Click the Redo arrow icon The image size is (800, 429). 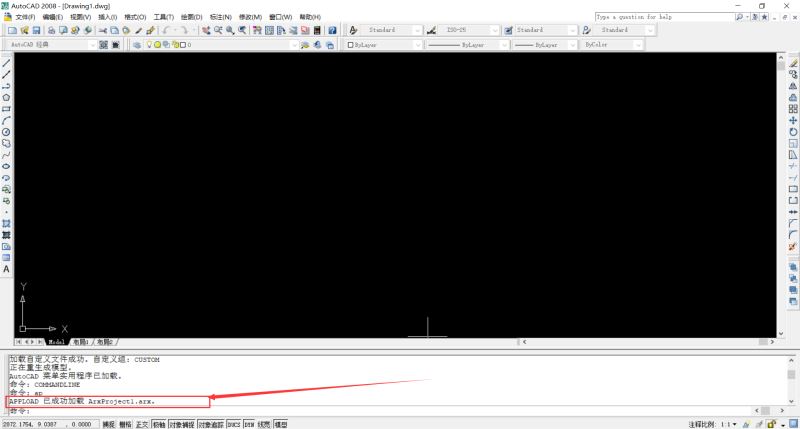coord(184,31)
